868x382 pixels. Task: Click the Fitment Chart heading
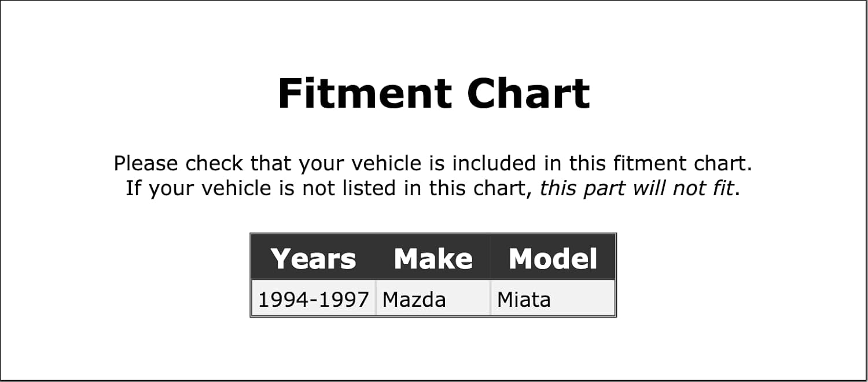pos(433,93)
